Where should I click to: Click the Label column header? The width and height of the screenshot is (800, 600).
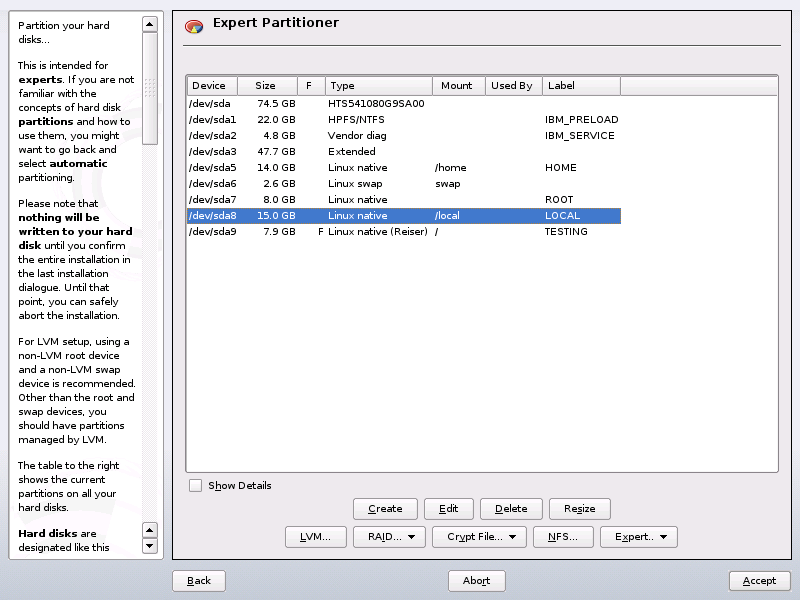tap(581, 86)
